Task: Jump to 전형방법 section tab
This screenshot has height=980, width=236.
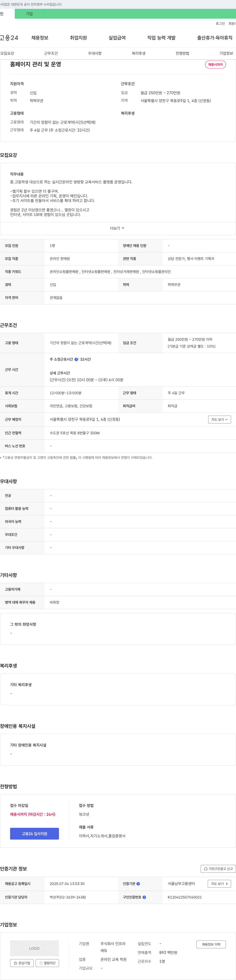Action: pyautogui.click(x=182, y=53)
